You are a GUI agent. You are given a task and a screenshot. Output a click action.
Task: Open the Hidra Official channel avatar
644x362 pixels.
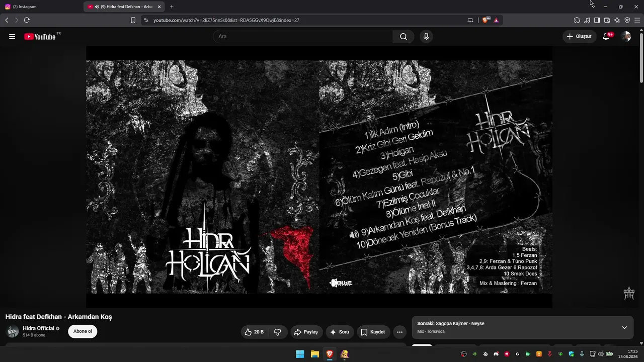(13, 331)
